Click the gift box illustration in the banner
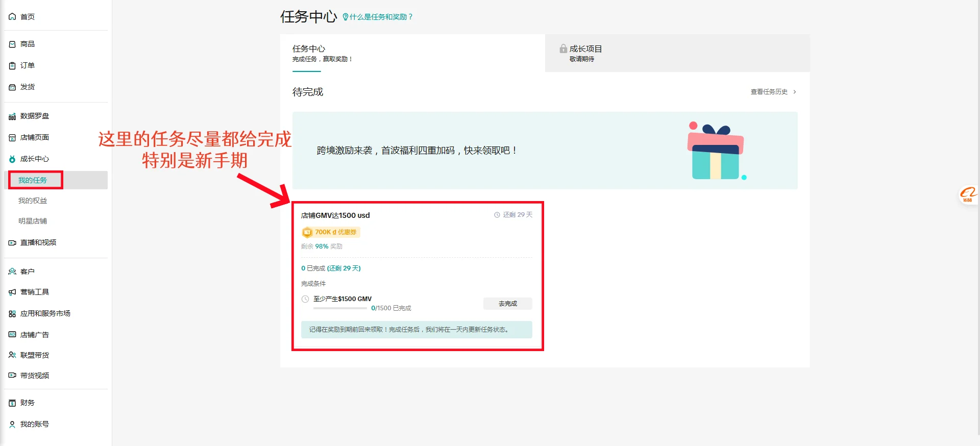 click(716, 151)
